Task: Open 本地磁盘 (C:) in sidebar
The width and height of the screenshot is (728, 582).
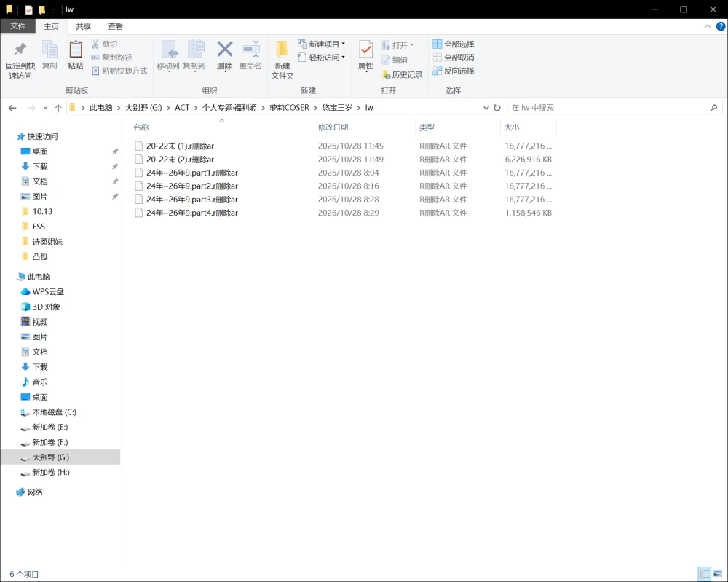Action: pos(48,412)
